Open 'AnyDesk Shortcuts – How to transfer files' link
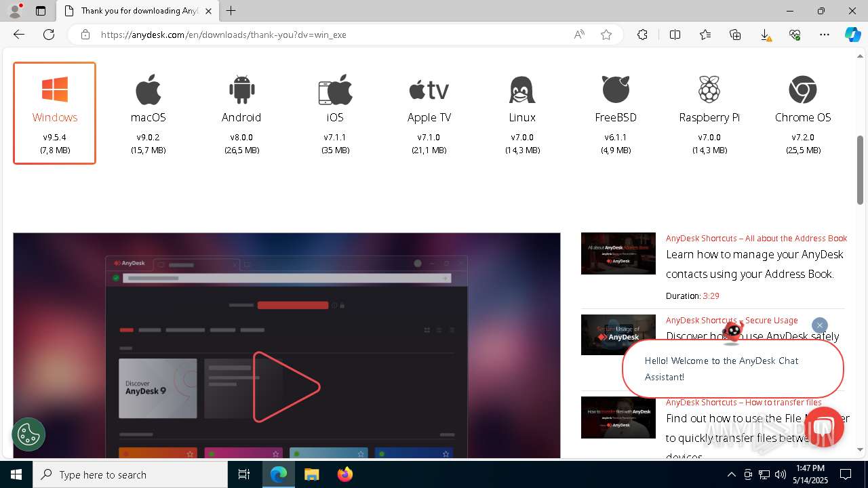 click(x=743, y=403)
